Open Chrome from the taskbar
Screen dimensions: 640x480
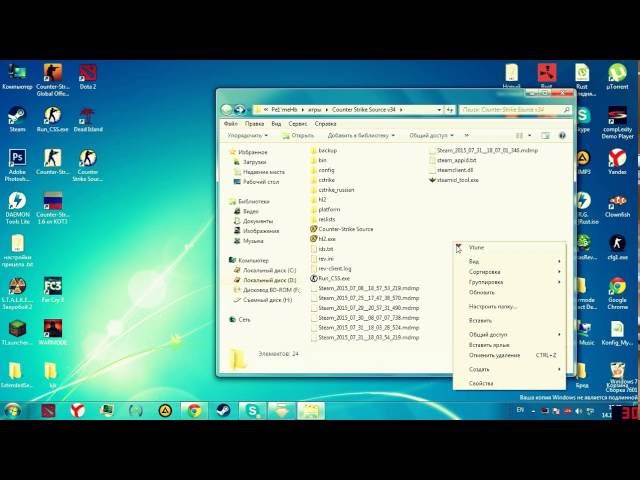[194, 411]
